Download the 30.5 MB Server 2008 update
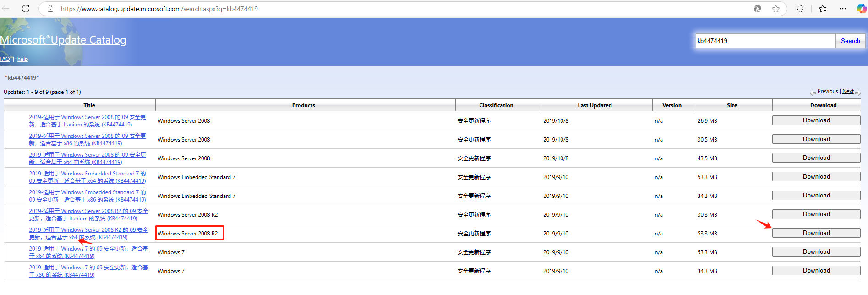 (x=816, y=139)
